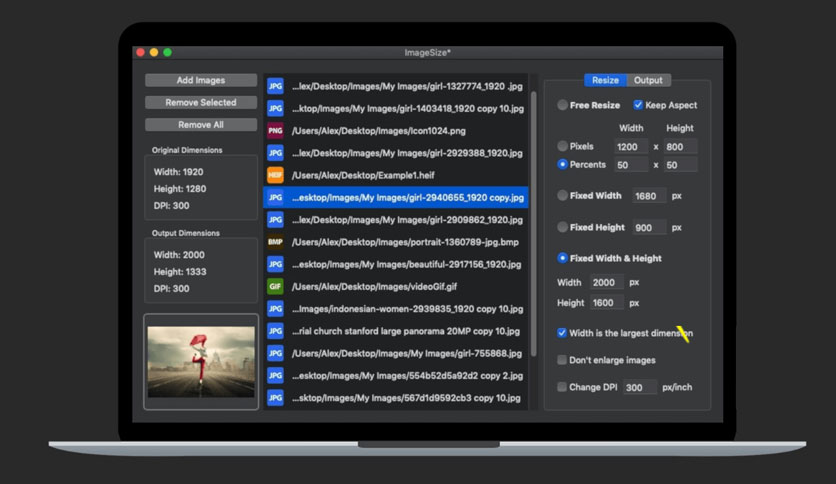Click the Fixed Height field showing 900

pos(649,228)
